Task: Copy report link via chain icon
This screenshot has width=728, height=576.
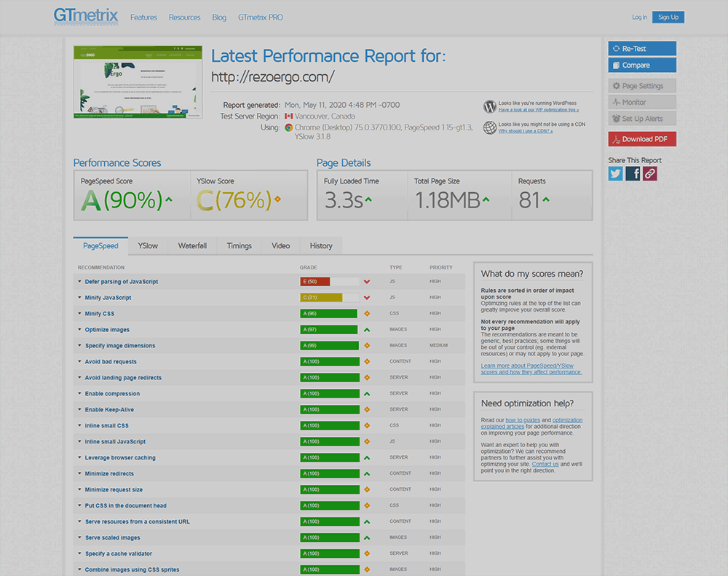Action: [x=650, y=174]
